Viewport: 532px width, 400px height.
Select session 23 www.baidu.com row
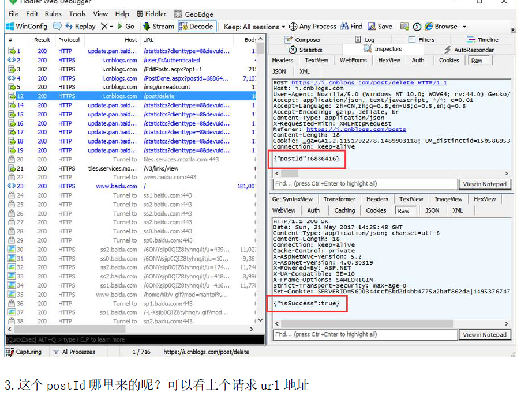131,186
